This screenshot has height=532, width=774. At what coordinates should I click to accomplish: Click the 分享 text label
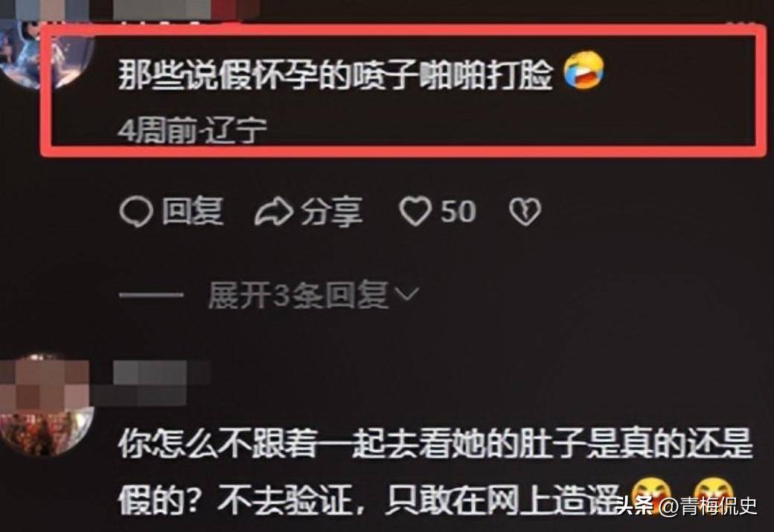click(x=331, y=212)
